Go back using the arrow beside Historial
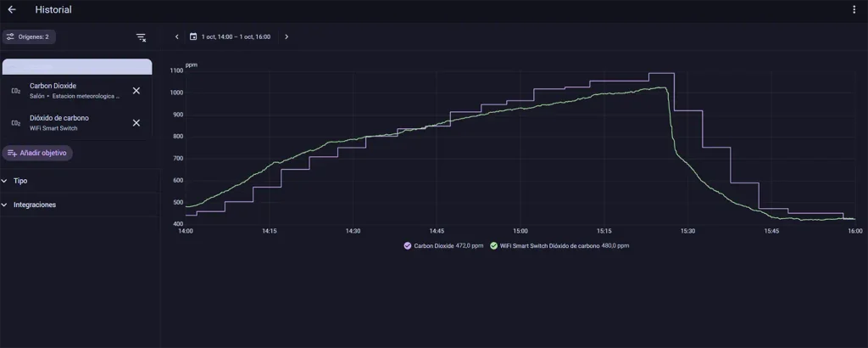The width and height of the screenshot is (868, 348). coord(12,9)
